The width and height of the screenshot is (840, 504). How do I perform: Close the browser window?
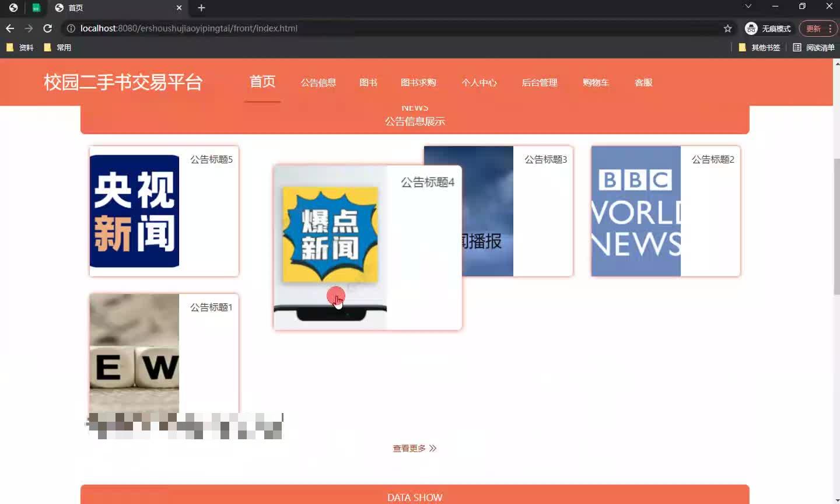[829, 6]
